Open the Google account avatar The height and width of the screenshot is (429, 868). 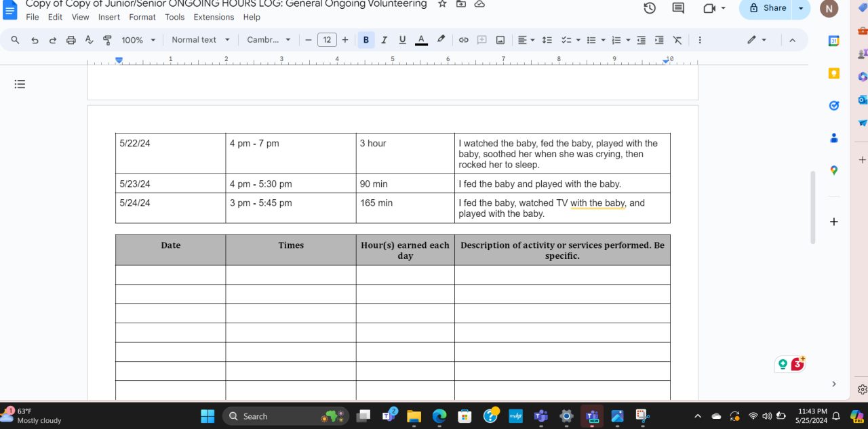829,8
